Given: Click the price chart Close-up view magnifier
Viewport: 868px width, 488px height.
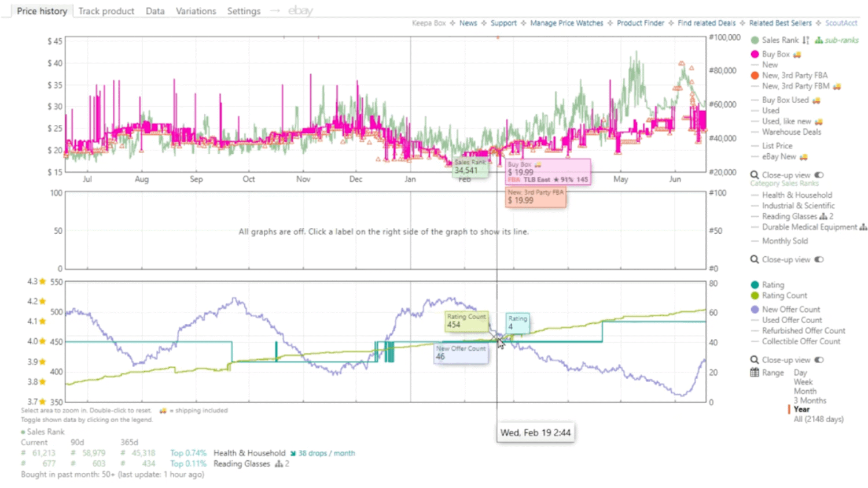Looking at the screenshot, I should (755, 175).
